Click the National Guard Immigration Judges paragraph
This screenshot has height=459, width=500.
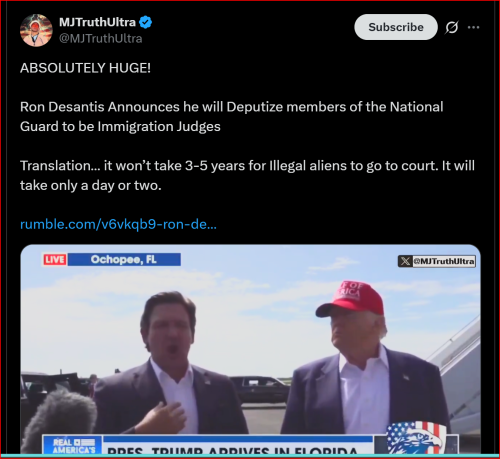232,117
